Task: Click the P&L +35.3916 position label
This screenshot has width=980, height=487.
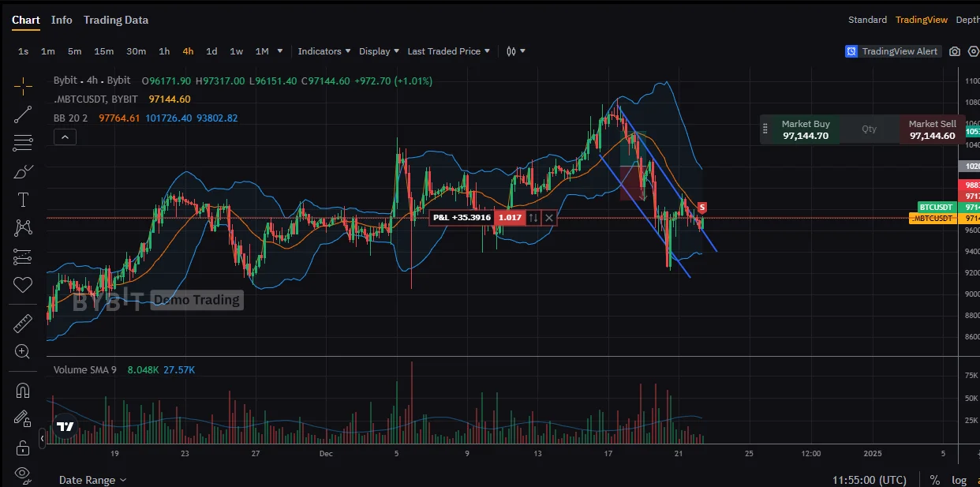Action: (462, 217)
